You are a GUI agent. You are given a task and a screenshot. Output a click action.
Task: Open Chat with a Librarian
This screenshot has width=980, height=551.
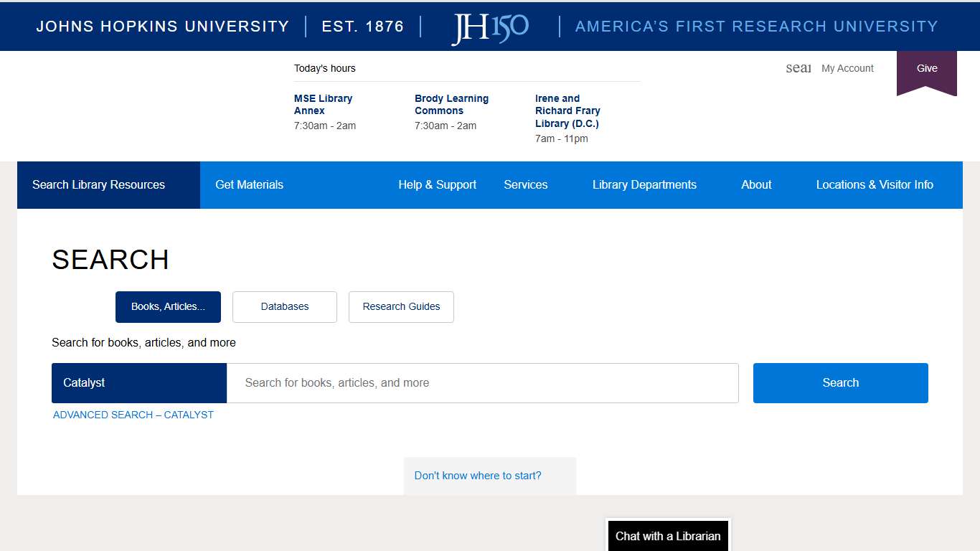[x=667, y=536]
